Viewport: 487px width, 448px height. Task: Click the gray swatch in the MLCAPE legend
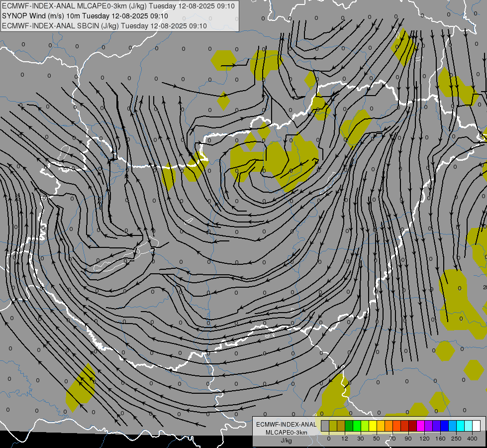pyautogui.click(x=325, y=426)
